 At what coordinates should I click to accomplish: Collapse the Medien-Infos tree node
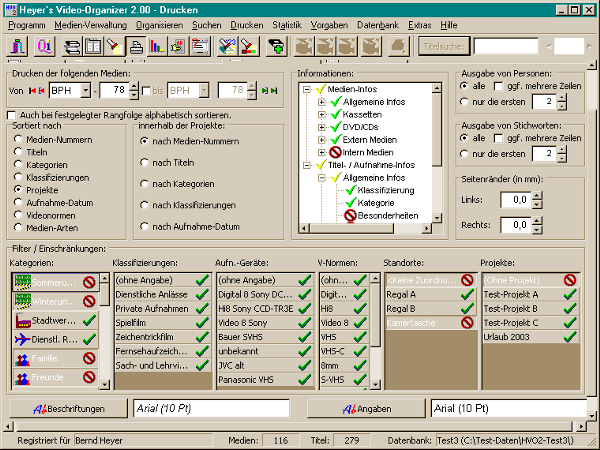307,90
